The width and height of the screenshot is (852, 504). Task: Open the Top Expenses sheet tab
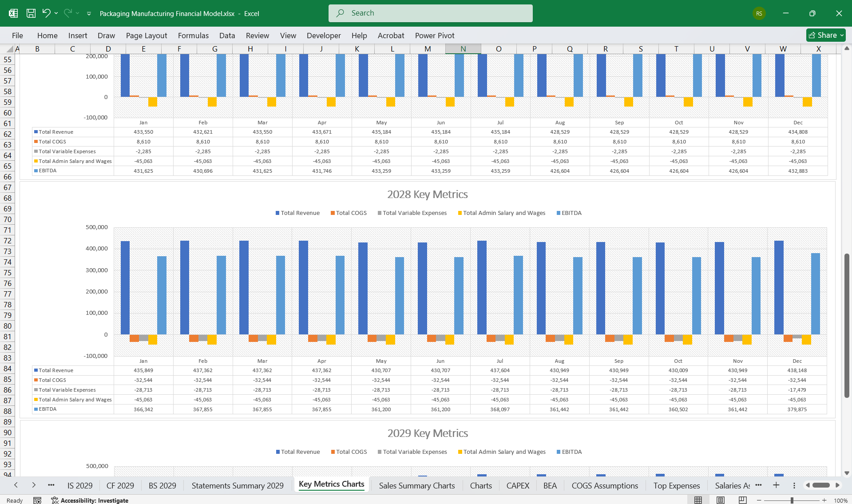[677, 486]
